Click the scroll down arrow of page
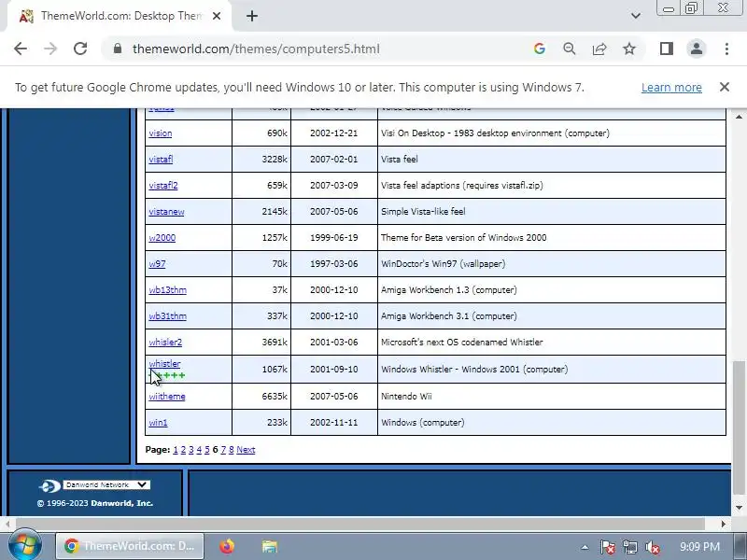 tap(739, 508)
